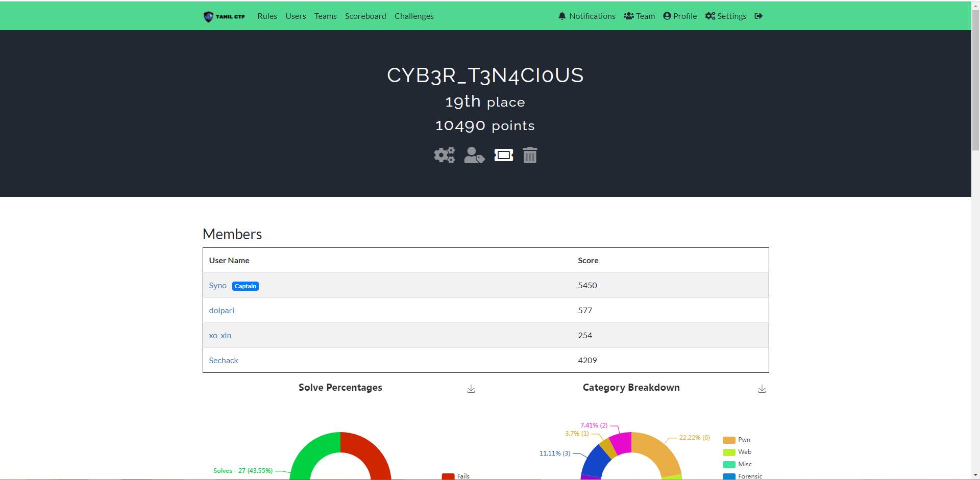Click the green Solves donut segment
This screenshot has height=480, width=980.
click(311, 451)
